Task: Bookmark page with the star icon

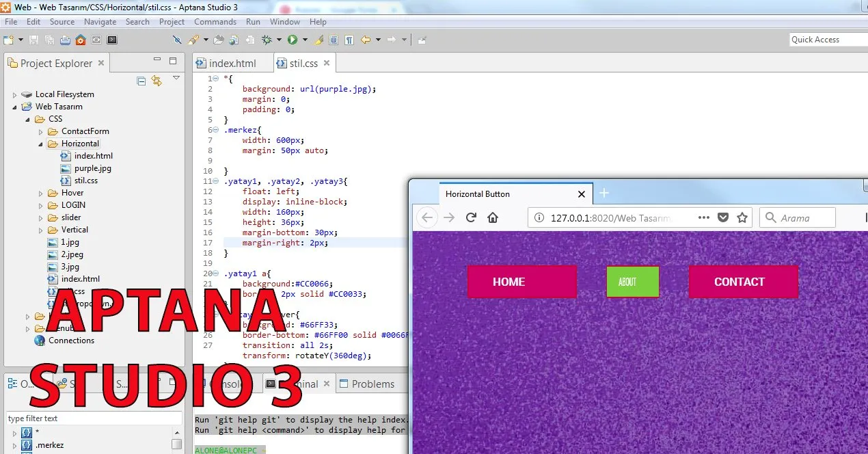Action: click(x=742, y=217)
